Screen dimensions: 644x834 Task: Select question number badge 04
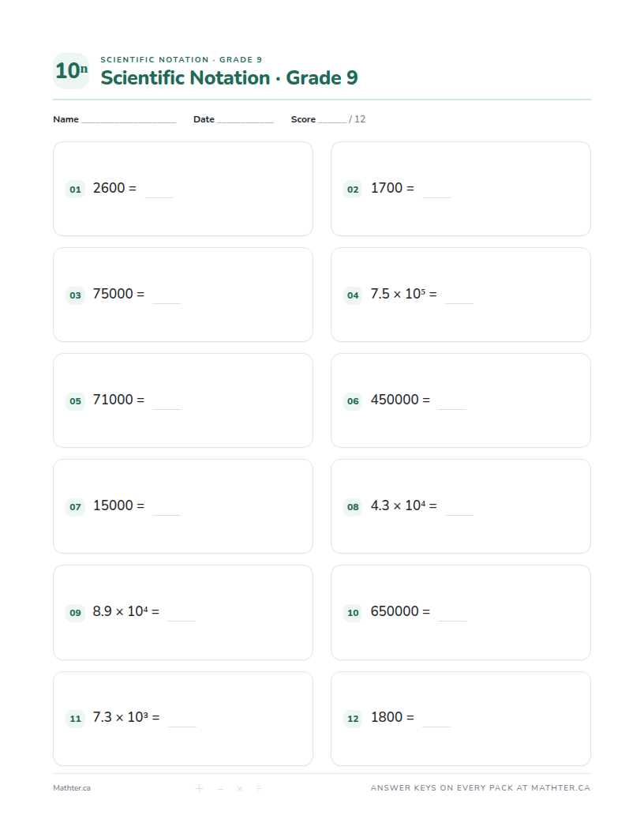[353, 295]
